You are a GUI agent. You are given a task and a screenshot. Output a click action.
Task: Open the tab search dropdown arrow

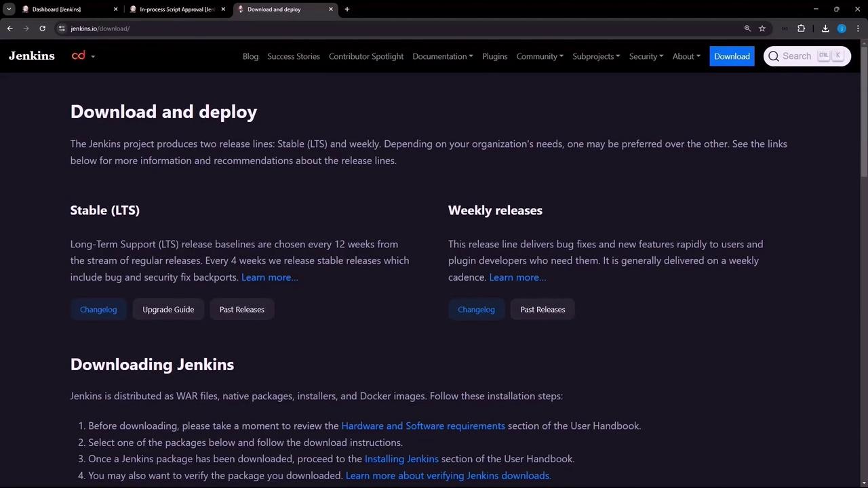[x=9, y=9]
